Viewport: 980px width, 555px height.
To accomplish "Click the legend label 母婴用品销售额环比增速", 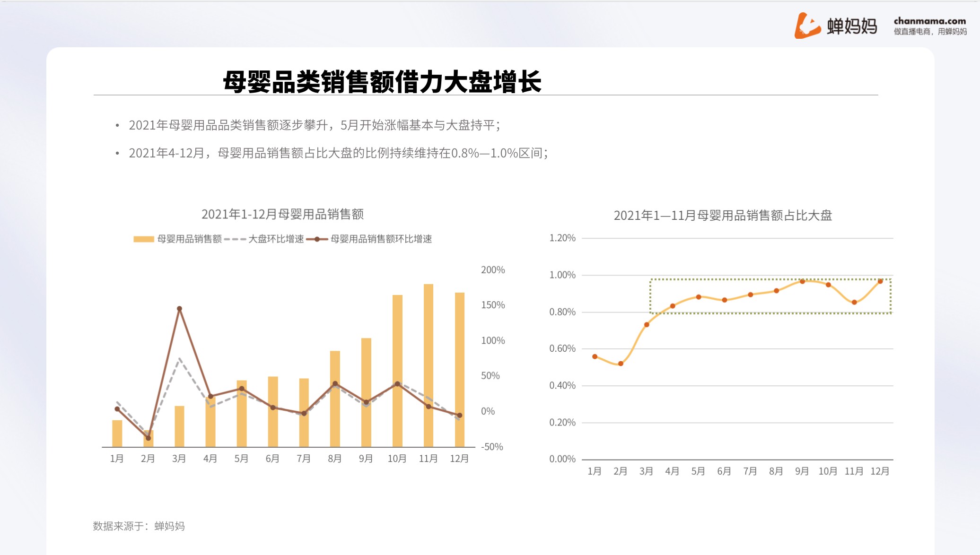I will pyautogui.click(x=381, y=239).
